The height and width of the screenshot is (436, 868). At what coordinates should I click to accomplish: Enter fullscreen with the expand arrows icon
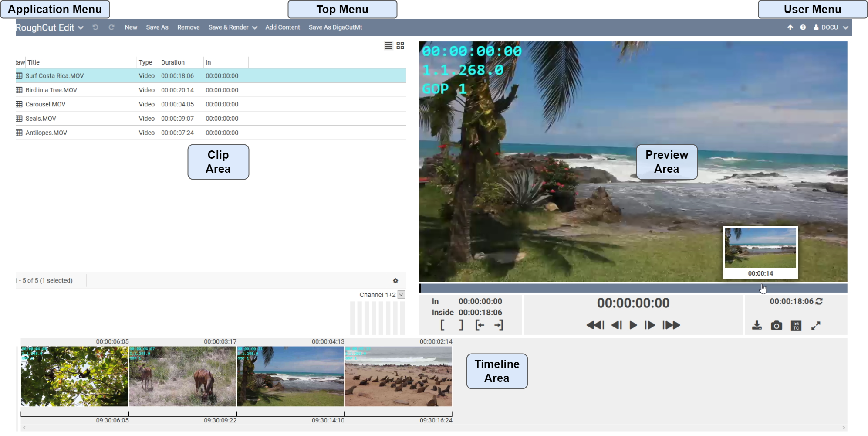(x=816, y=326)
